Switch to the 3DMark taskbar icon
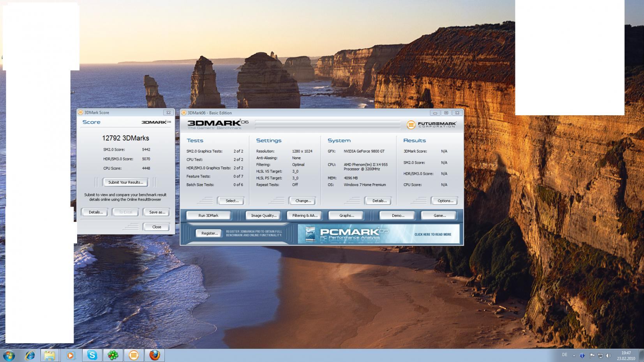The height and width of the screenshot is (362, 644). pos(134,355)
